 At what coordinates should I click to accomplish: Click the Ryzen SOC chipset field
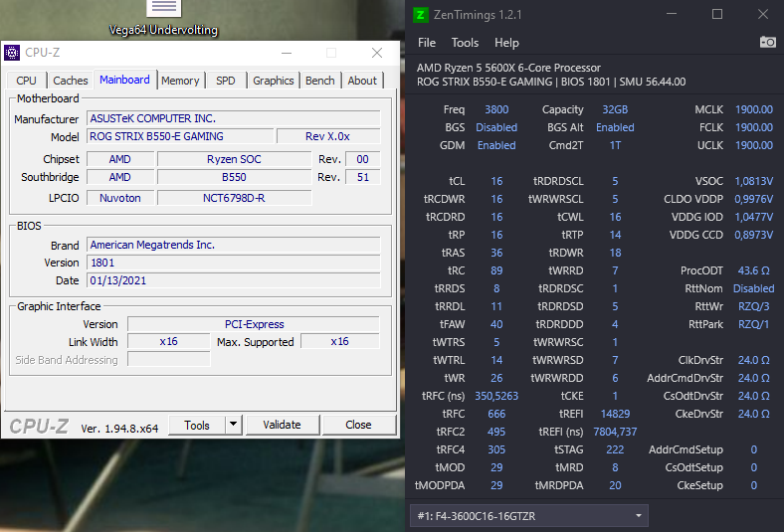tap(234, 159)
